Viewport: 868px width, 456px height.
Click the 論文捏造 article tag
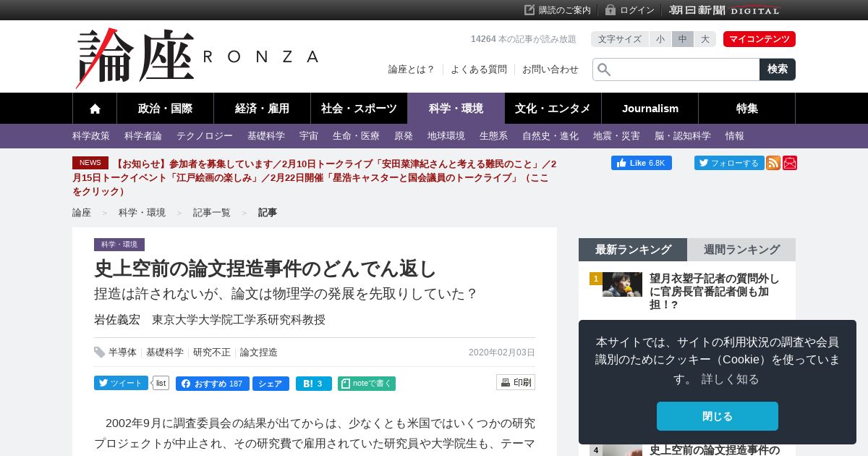coord(259,352)
